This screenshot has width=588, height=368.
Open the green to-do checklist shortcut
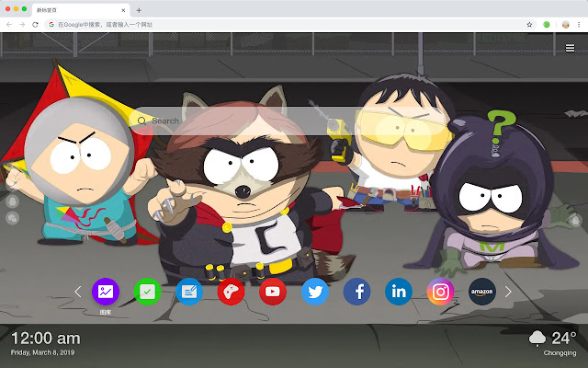(147, 292)
